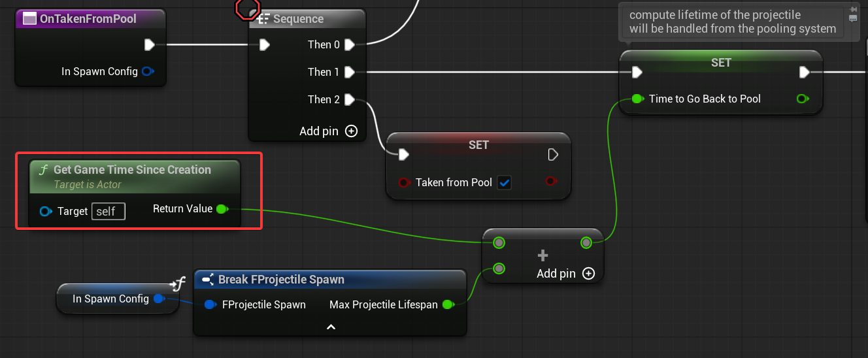Image resolution: width=868 pixels, height=358 pixels.
Task: Select the Break FProjectile Spawn node header
Action: [281, 280]
